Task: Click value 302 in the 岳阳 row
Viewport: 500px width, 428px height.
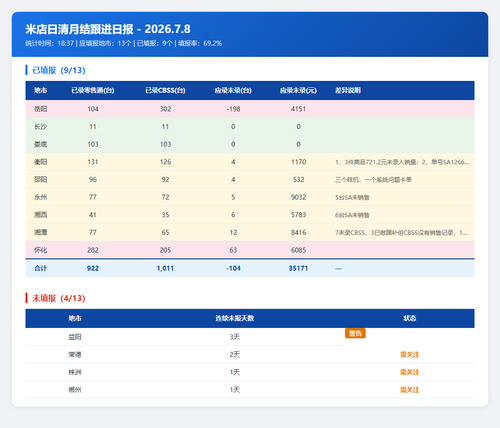Action: (x=165, y=109)
